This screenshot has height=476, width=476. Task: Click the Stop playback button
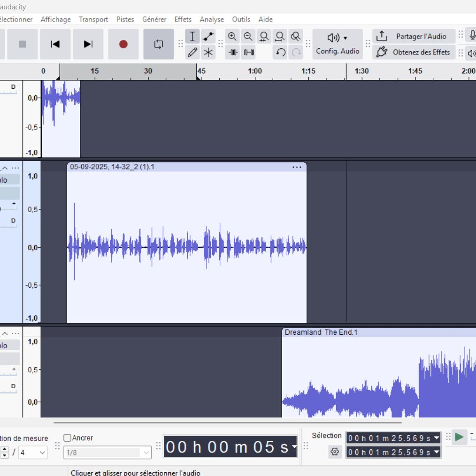[x=22, y=44]
